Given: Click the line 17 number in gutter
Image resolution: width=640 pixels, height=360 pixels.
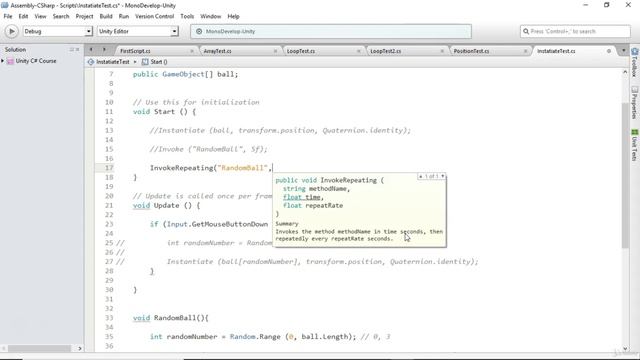Looking at the screenshot, I should tap(109, 168).
